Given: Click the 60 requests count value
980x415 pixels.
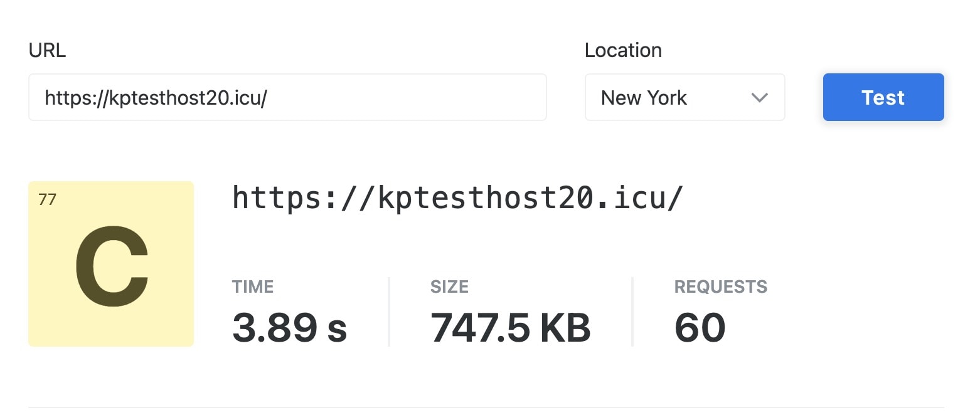Looking at the screenshot, I should (x=700, y=327).
